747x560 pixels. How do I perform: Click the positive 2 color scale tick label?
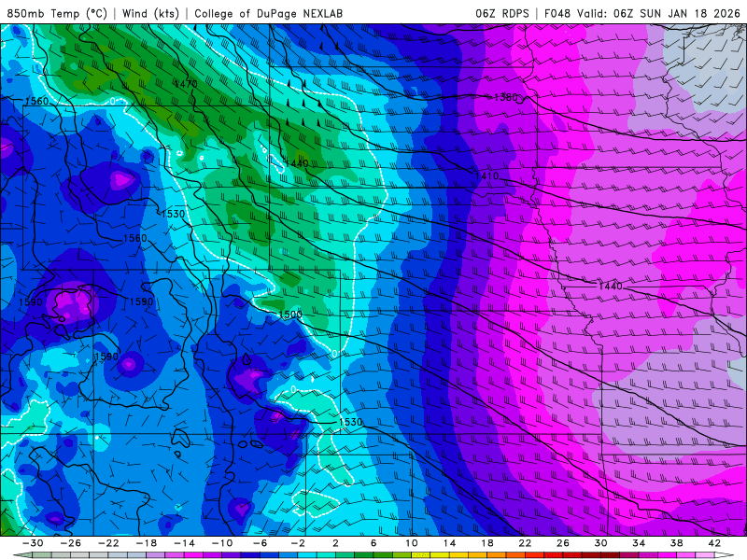point(336,543)
